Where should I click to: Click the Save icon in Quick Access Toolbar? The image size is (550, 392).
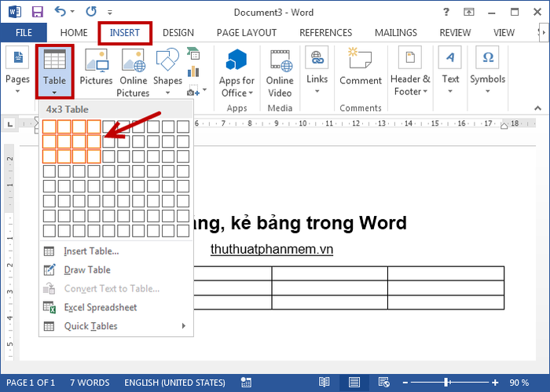pyautogui.click(x=37, y=12)
